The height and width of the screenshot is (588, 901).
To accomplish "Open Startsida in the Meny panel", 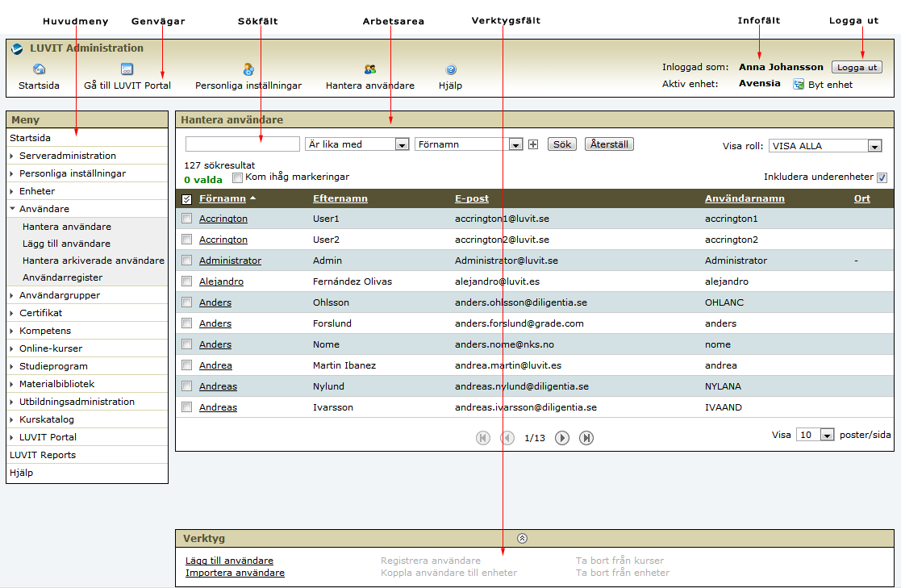I will (x=30, y=138).
